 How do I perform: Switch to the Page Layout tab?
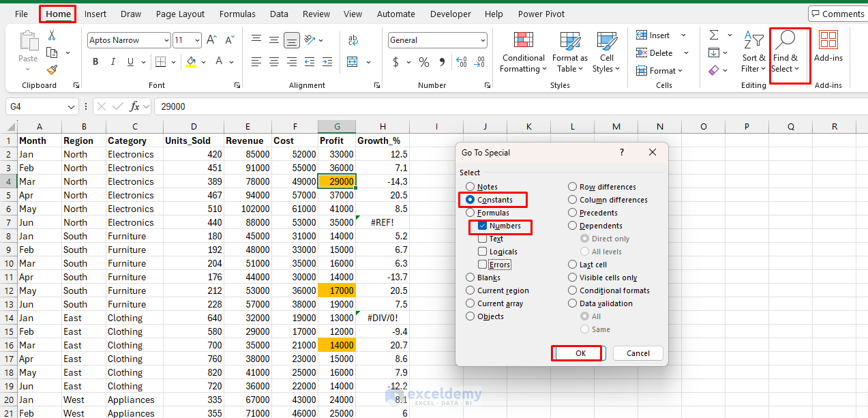(180, 14)
